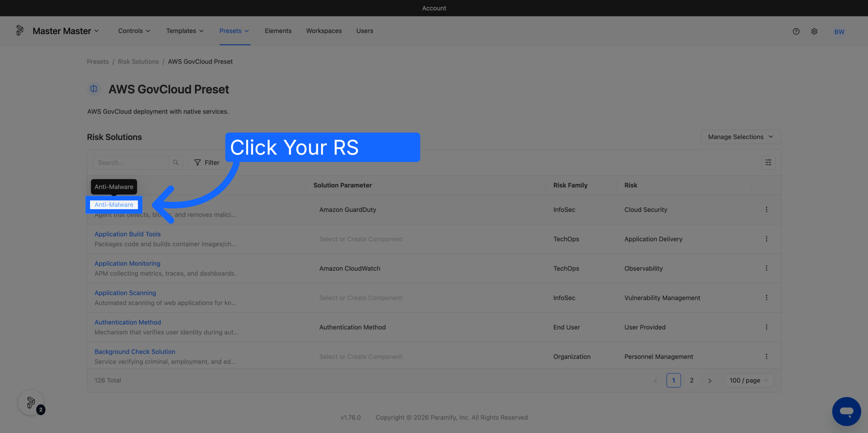This screenshot has width=868, height=433.
Task: Click the Authentication Method solution parameter cell
Action: pos(352,327)
